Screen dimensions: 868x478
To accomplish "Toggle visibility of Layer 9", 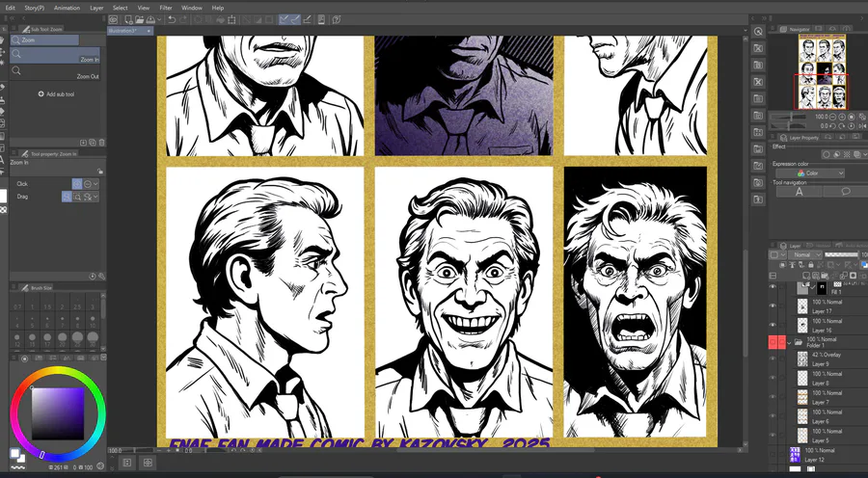I will [x=773, y=359].
